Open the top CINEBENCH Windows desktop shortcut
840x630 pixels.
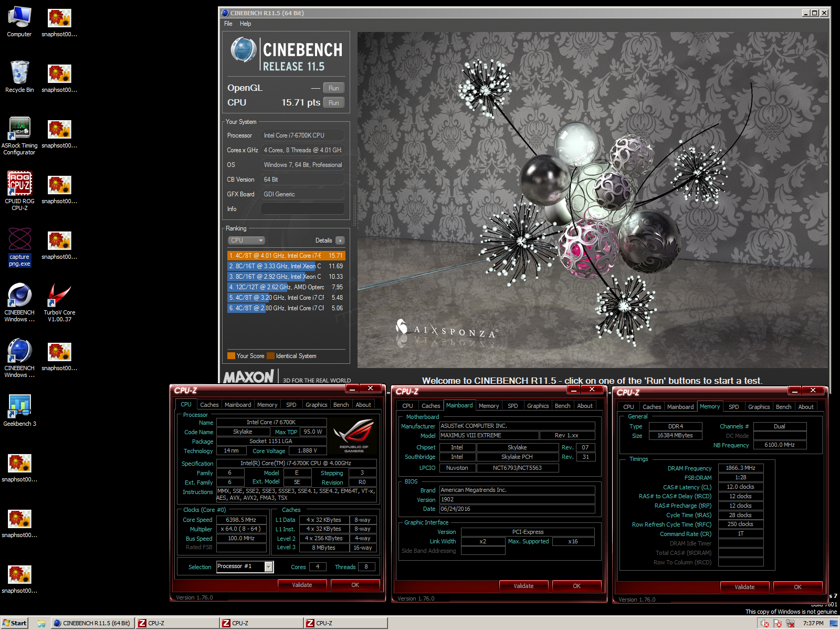pos(19,302)
